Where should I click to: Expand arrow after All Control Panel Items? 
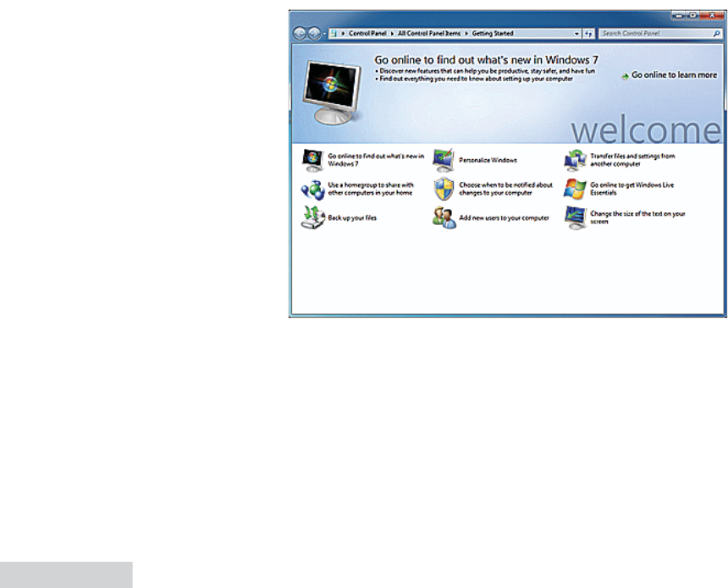[x=466, y=33]
